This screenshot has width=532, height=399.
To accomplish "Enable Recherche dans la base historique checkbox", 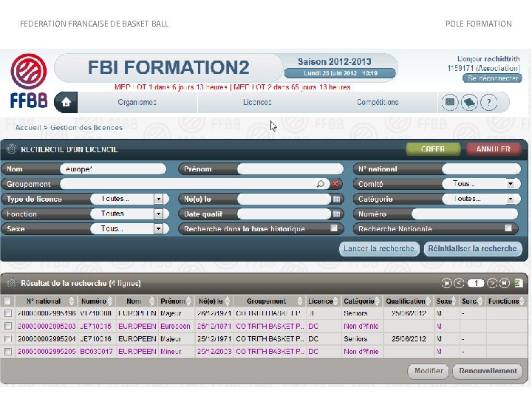I will tap(334, 228).
